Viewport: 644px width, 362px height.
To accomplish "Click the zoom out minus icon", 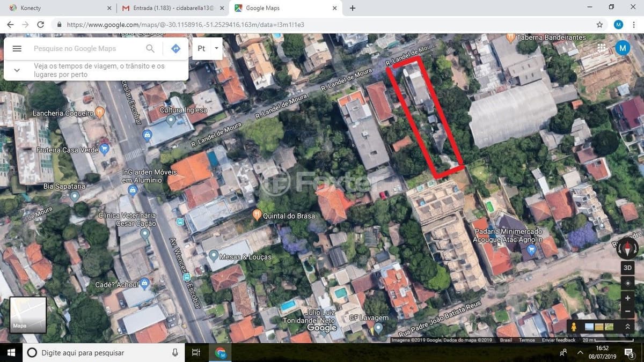I will 627,310.
